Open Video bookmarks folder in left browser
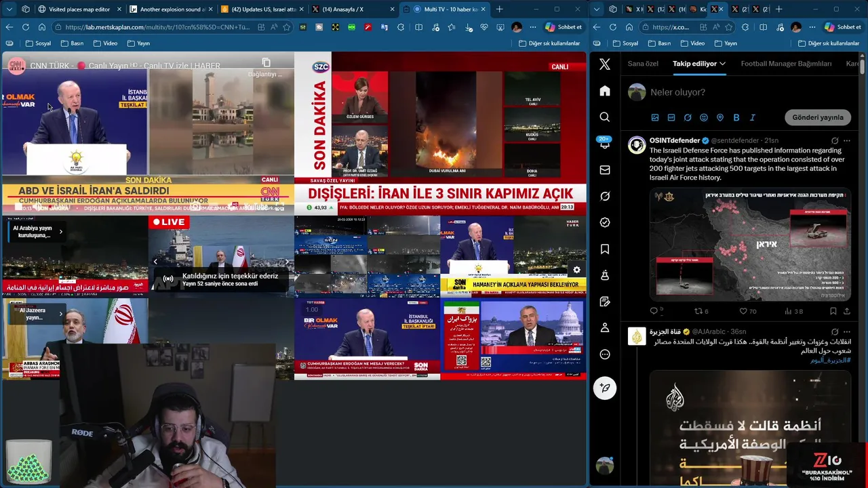 [x=105, y=43]
